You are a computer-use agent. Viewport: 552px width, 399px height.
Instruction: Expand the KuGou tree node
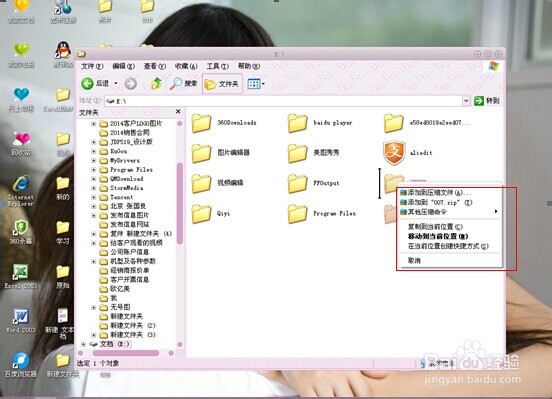point(94,151)
